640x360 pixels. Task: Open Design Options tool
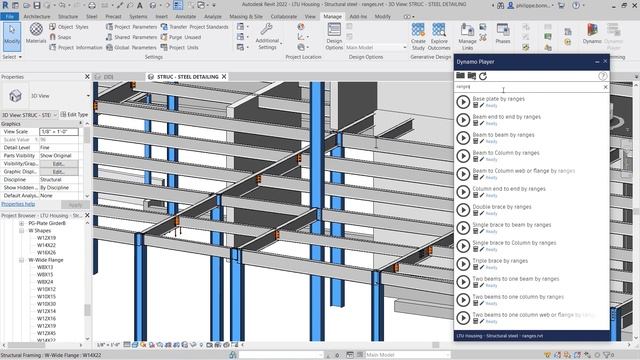334,37
